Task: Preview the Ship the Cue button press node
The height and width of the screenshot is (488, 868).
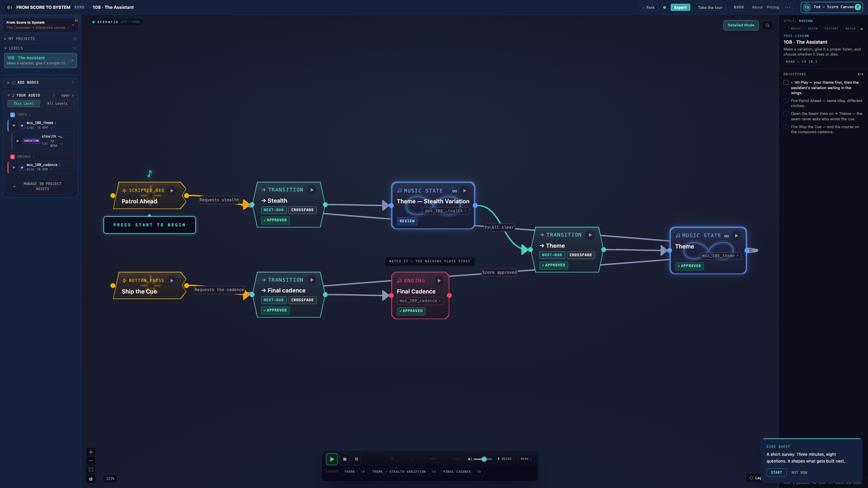Action: tap(172, 281)
